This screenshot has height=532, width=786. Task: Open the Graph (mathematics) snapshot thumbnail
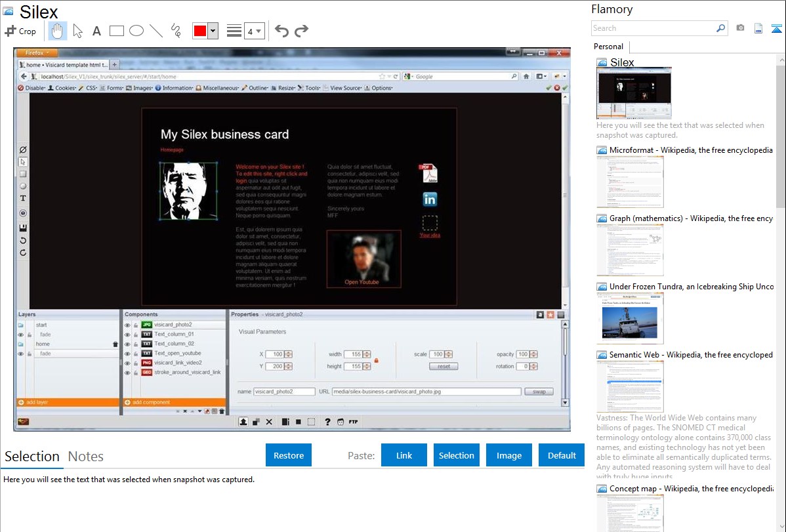point(630,250)
